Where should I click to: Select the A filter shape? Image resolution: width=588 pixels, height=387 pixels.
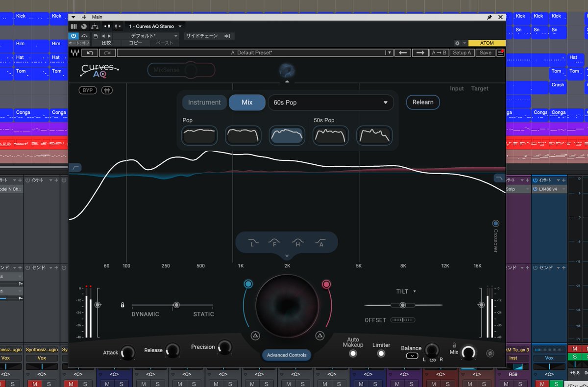point(321,242)
